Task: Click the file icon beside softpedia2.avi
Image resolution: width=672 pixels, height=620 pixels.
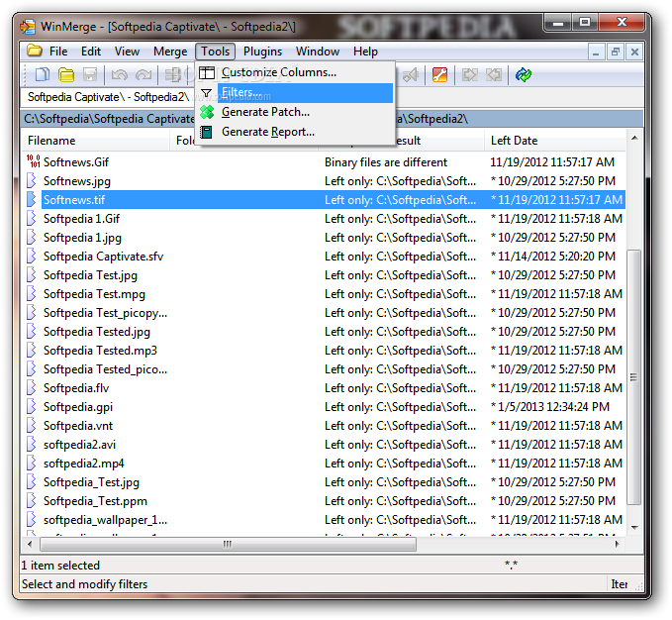Action: [x=32, y=445]
